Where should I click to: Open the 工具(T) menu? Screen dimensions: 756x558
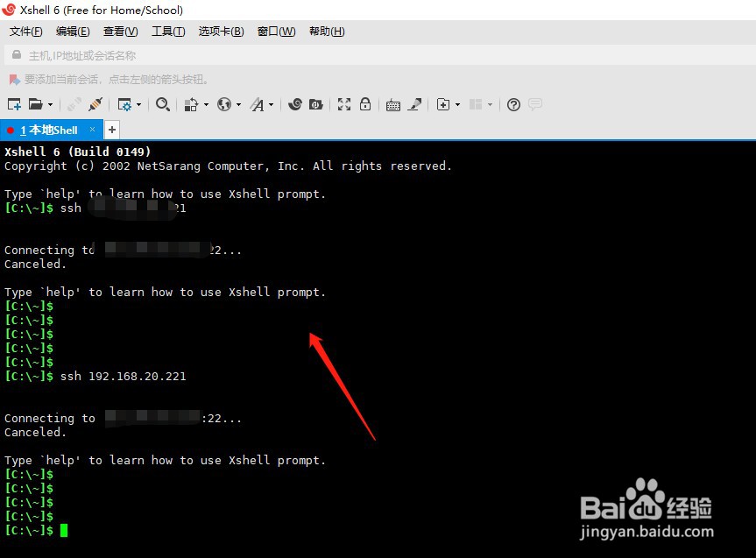[x=168, y=32]
